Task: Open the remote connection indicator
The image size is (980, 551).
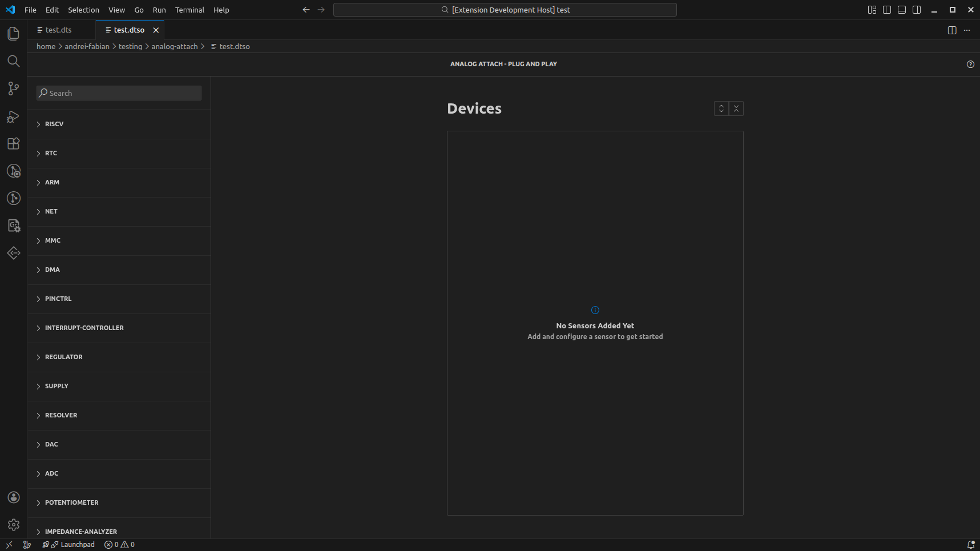Action: coord(9,545)
